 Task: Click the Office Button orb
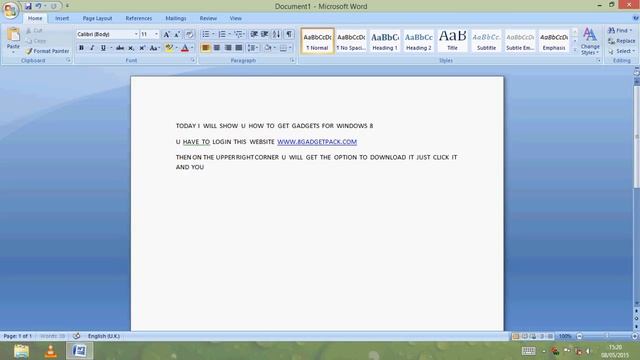[x=11, y=10]
